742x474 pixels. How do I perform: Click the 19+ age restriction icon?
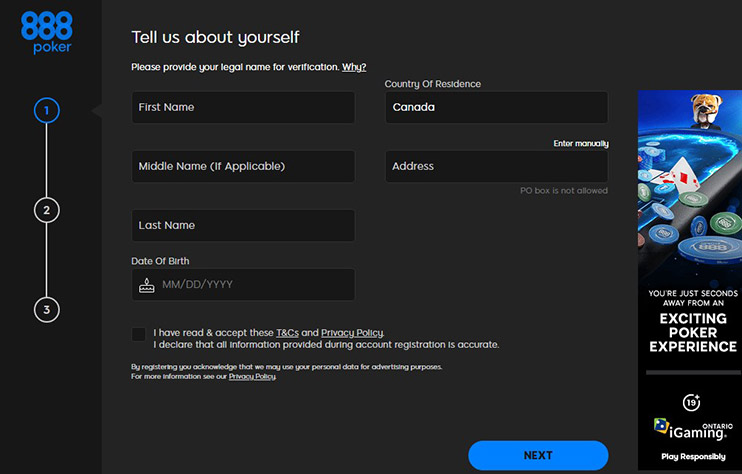point(690,402)
